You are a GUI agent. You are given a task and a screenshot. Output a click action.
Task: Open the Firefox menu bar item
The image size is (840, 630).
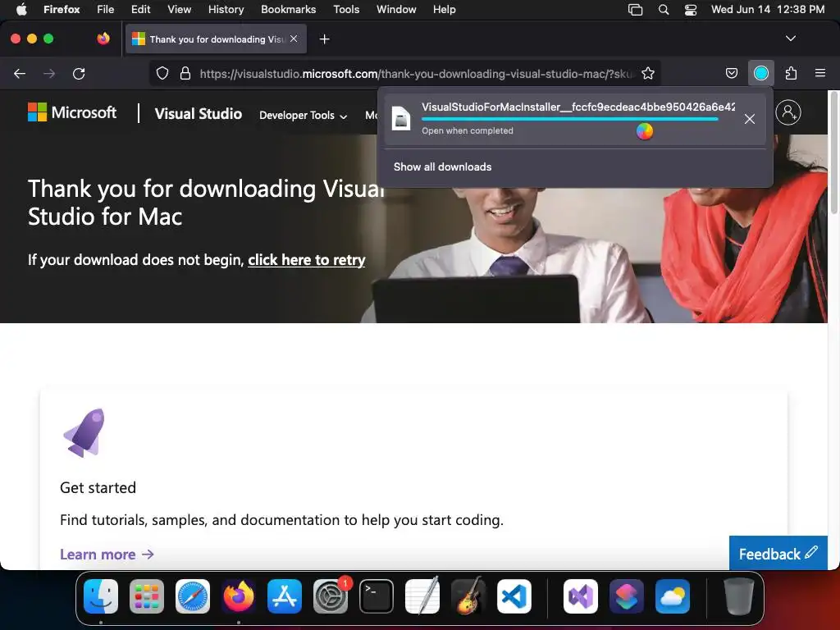[x=62, y=10]
